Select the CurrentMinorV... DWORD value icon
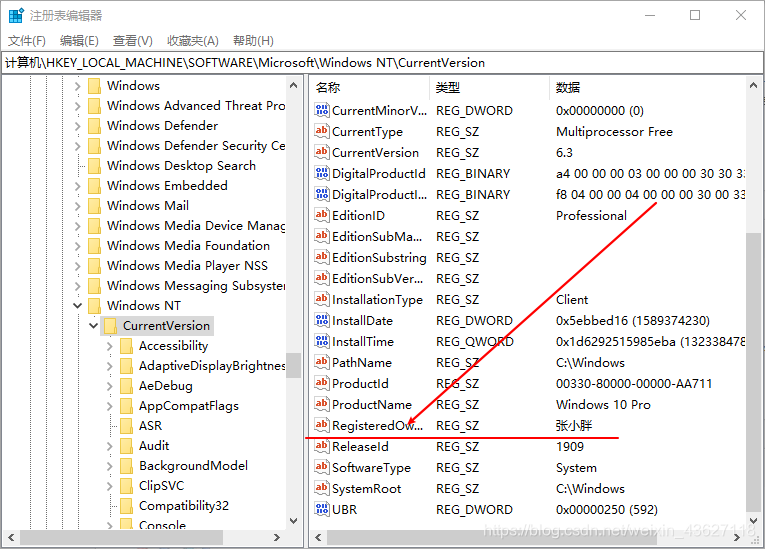 (x=322, y=110)
